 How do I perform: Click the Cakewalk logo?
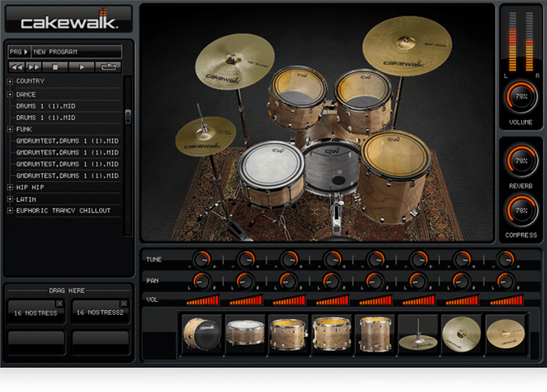pyautogui.click(x=69, y=20)
